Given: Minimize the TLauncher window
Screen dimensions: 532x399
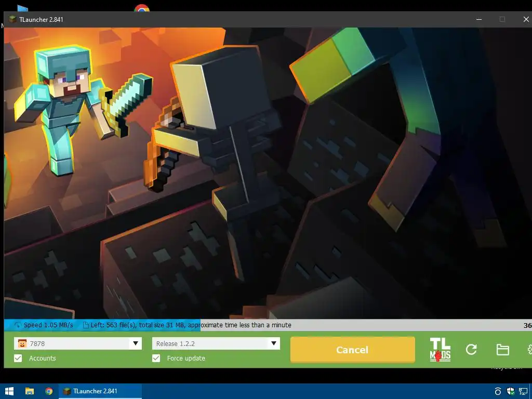Looking at the screenshot, I should point(479,19).
